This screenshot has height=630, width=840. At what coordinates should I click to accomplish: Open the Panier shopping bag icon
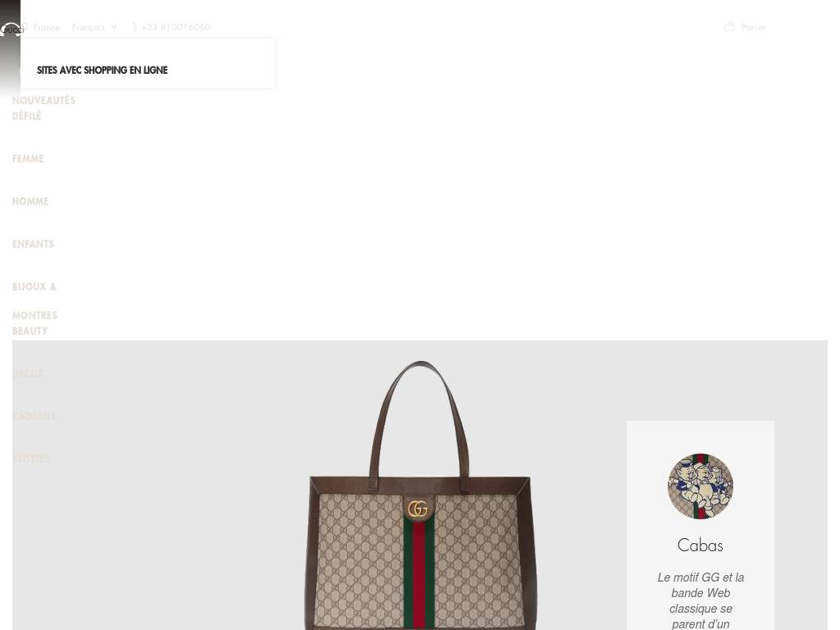(729, 27)
